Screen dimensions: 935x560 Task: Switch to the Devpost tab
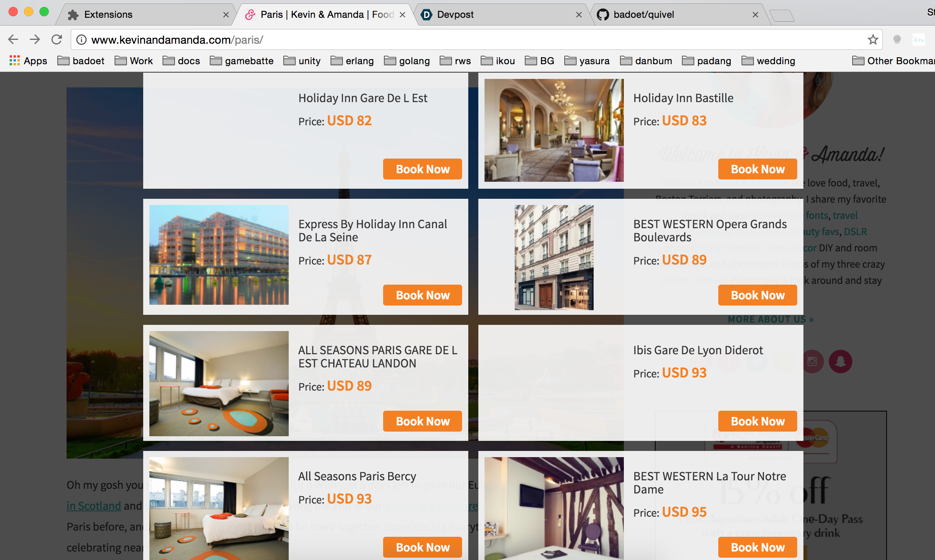click(x=501, y=15)
